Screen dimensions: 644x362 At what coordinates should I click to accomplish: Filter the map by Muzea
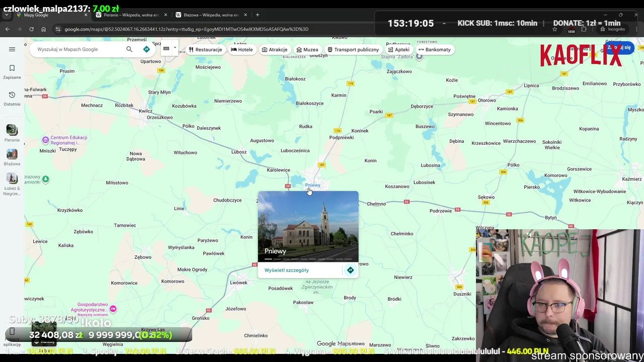tap(307, 50)
